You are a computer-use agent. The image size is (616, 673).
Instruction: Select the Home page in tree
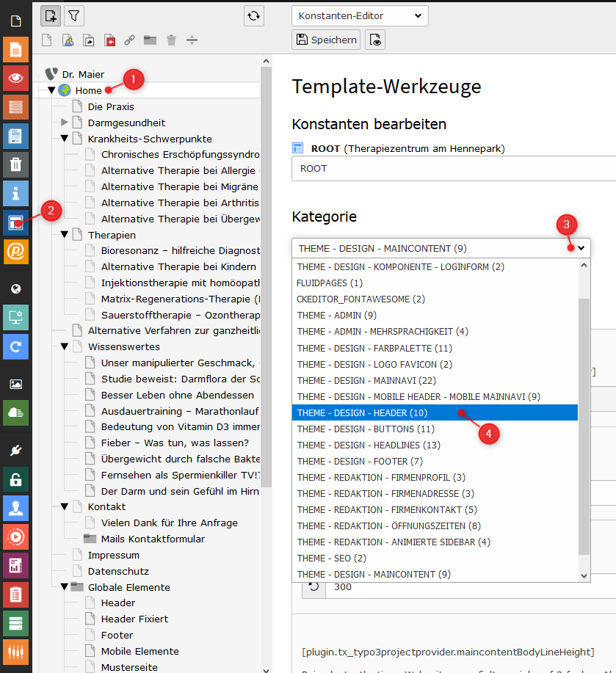pos(88,90)
